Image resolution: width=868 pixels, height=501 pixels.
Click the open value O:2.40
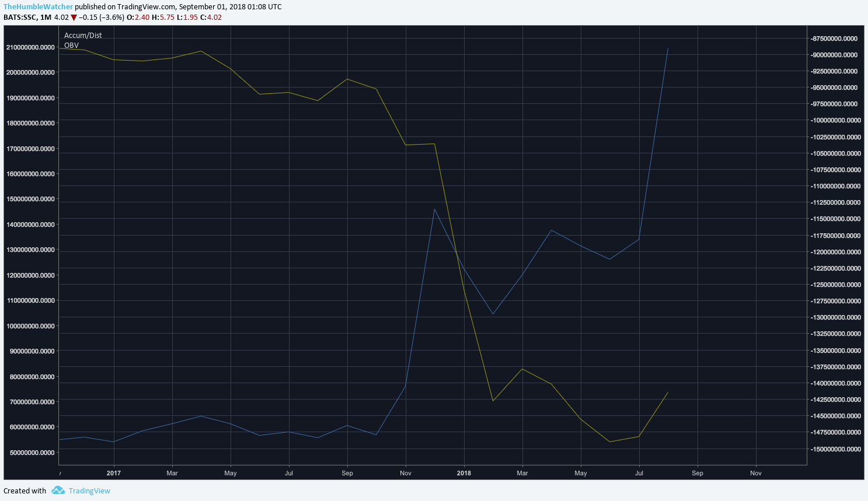138,17
